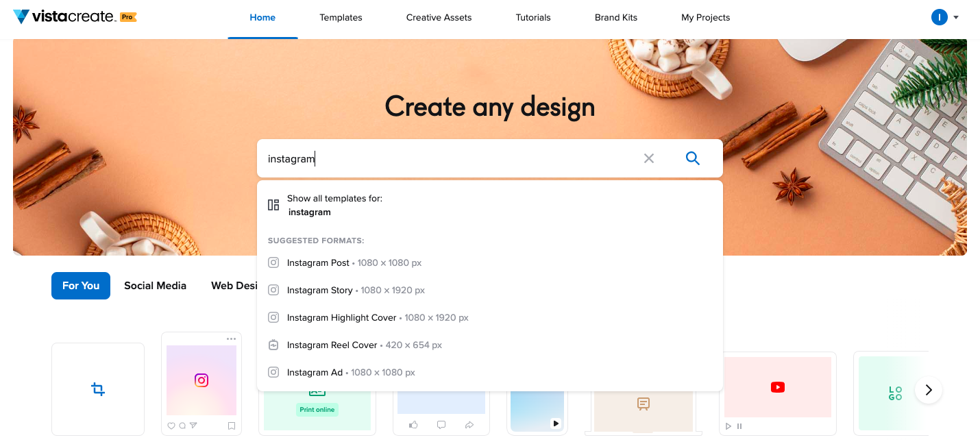Choose Instagram Story suggested format
Screen dimensions: 980x442
coord(320,291)
